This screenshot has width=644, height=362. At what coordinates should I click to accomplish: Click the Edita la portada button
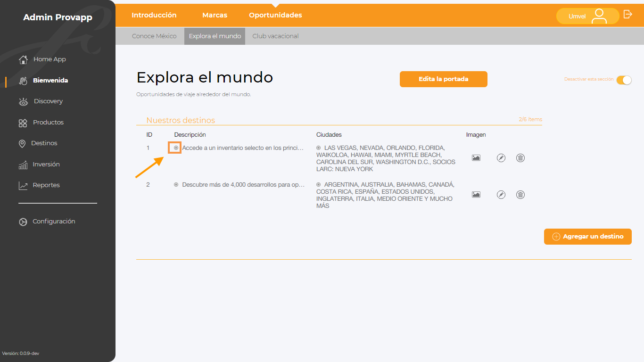click(x=444, y=79)
